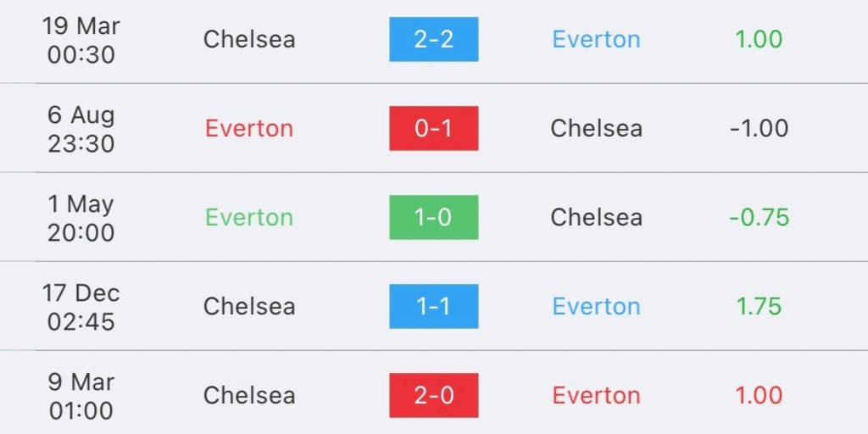The height and width of the screenshot is (434, 868).
Task: Click the 17 Dec 02:45 date
Action: coord(81,307)
